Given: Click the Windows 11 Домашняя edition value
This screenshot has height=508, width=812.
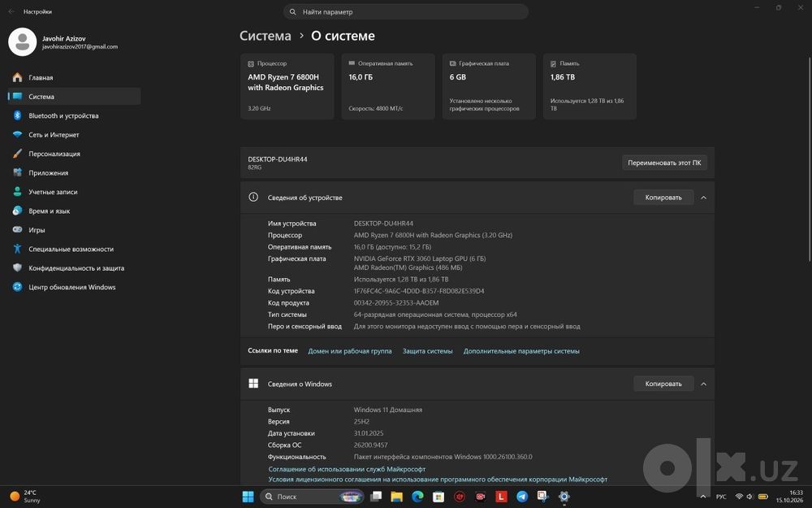Looking at the screenshot, I should point(388,410).
